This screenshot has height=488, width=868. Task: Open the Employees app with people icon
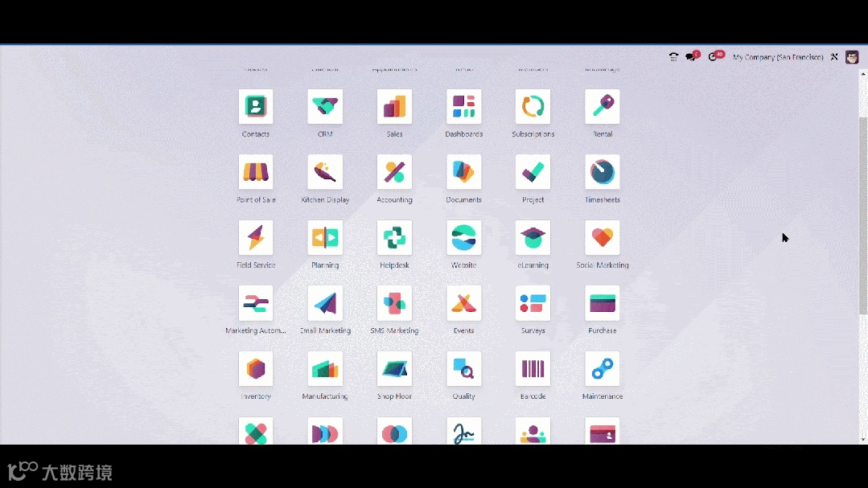(533, 431)
